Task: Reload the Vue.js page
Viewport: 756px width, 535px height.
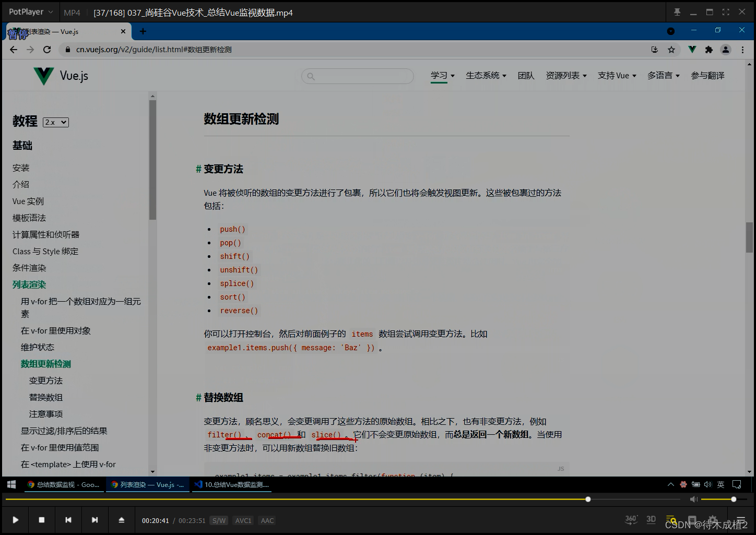Action: pos(47,50)
